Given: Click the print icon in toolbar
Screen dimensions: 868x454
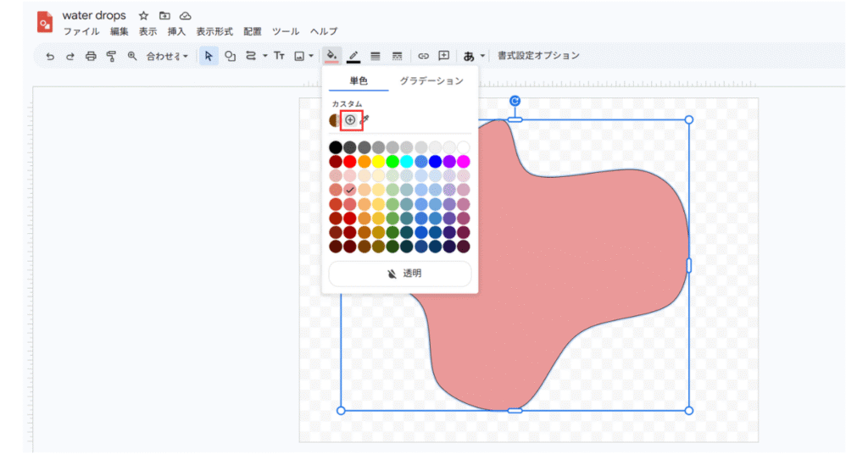Looking at the screenshot, I should point(91,56).
